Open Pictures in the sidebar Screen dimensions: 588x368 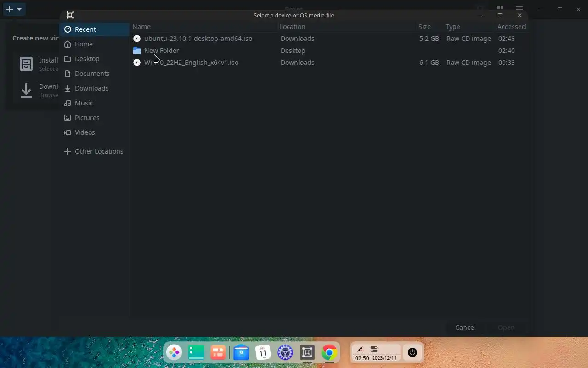pos(94,118)
